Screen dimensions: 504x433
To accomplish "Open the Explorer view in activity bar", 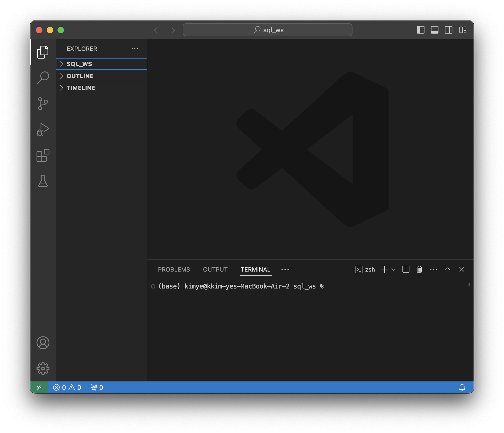I will pyautogui.click(x=43, y=52).
